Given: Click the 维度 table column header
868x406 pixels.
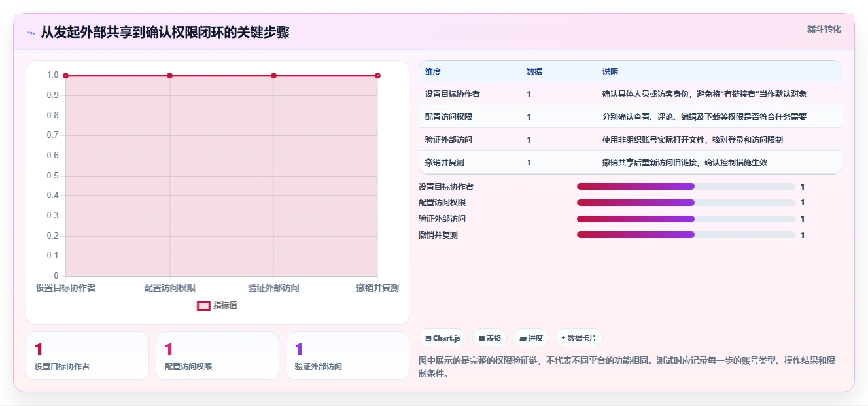Looking at the screenshot, I should [x=433, y=72].
